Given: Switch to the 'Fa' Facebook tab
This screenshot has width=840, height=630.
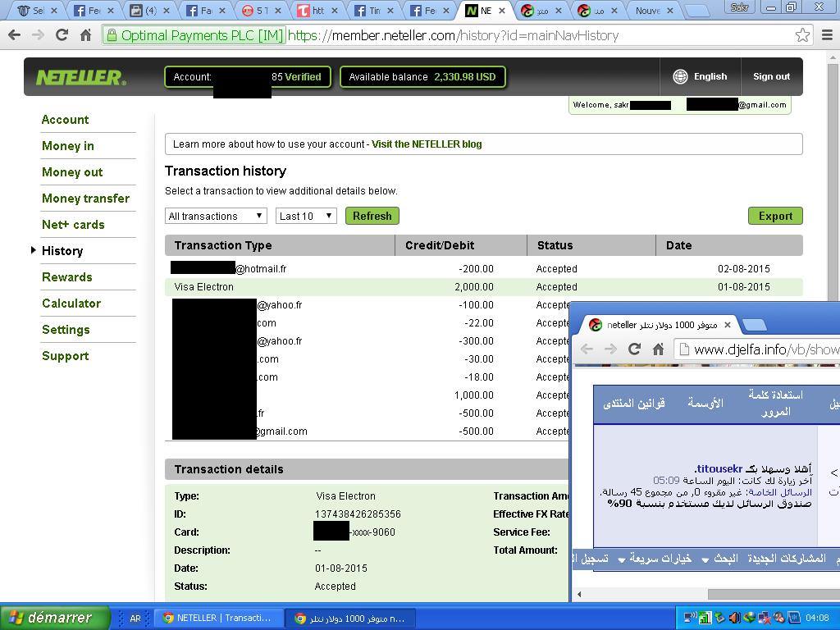Looking at the screenshot, I should (x=206, y=10).
